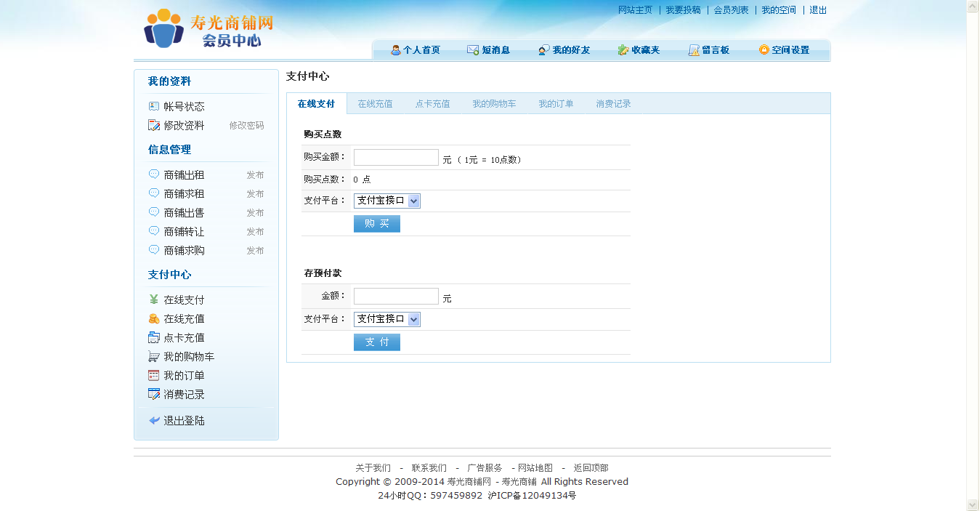Expand 支付平台 dropdown under 购买点数

click(x=413, y=201)
